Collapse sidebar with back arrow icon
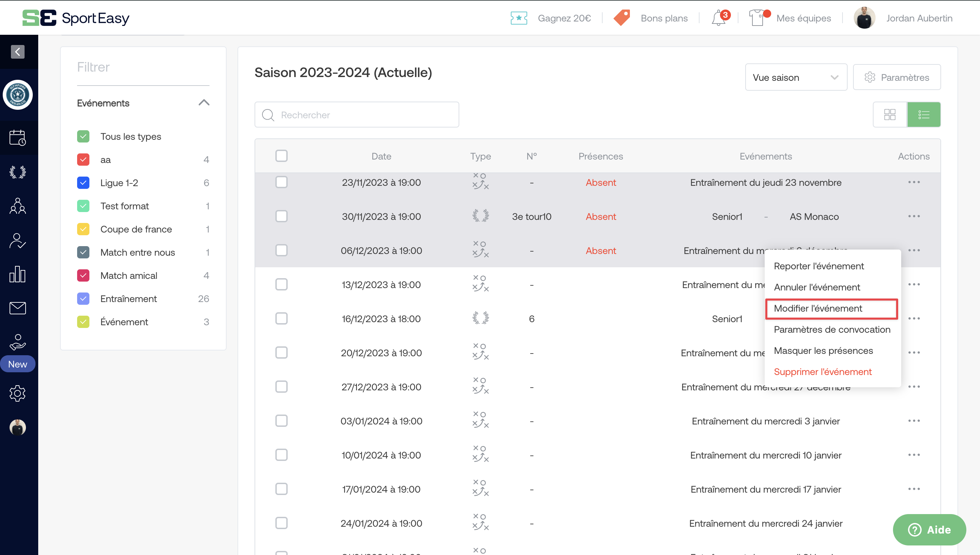 [x=17, y=52]
